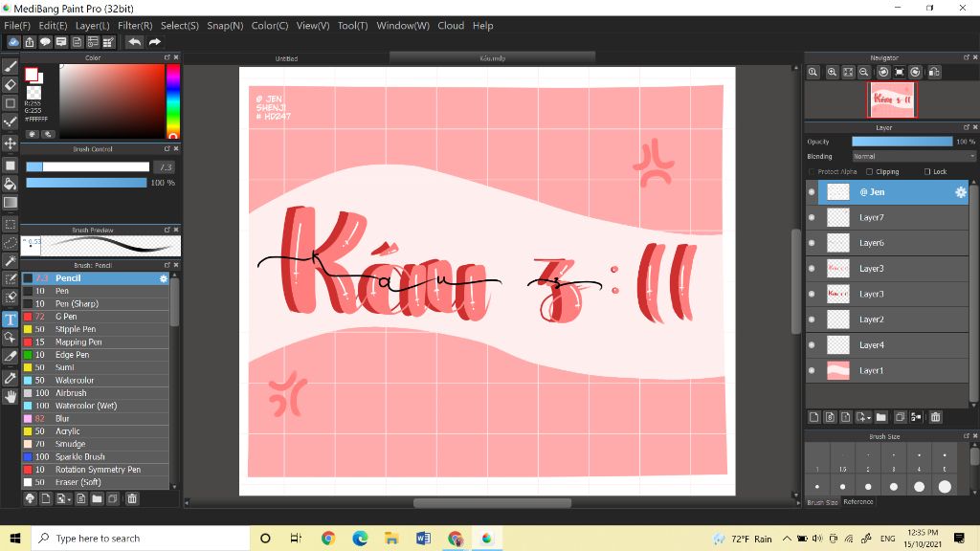The image size is (980, 551).
Task: Click the cloud save icon in toolbar
Action: tap(13, 42)
